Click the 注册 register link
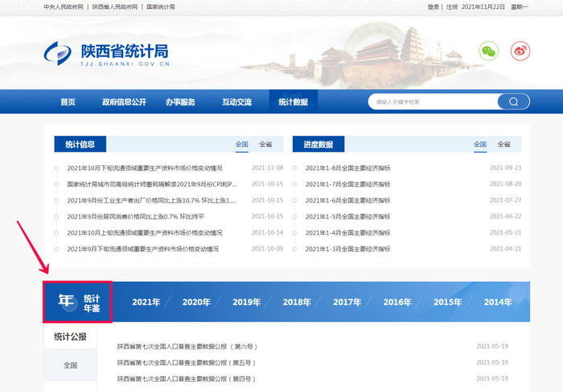The image size is (563, 392). click(x=452, y=6)
